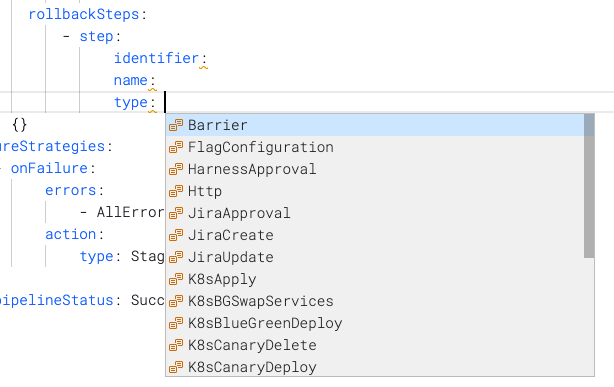
Task: Click the name key in the step
Action: coord(130,80)
